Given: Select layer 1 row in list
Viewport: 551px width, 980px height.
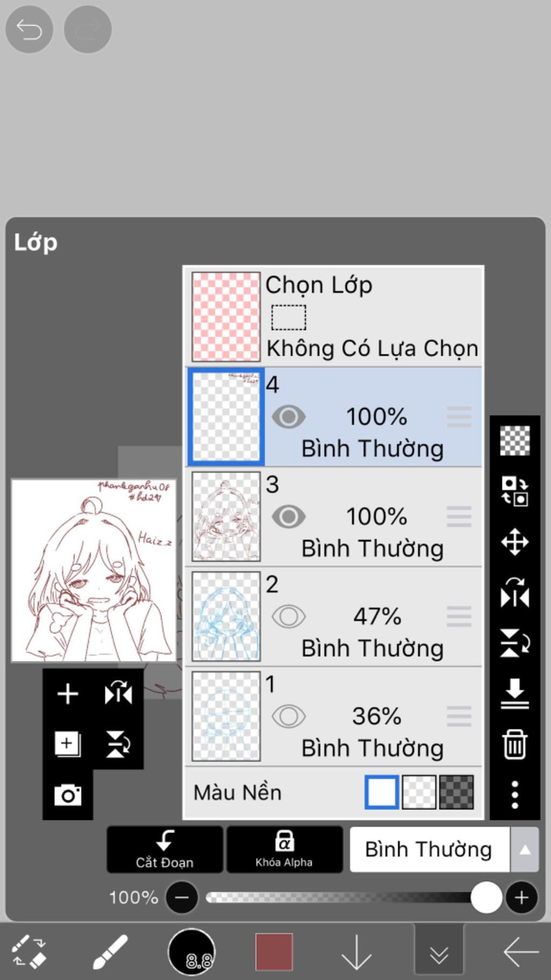Looking at the screenshot, I should [x=334, y=716].
